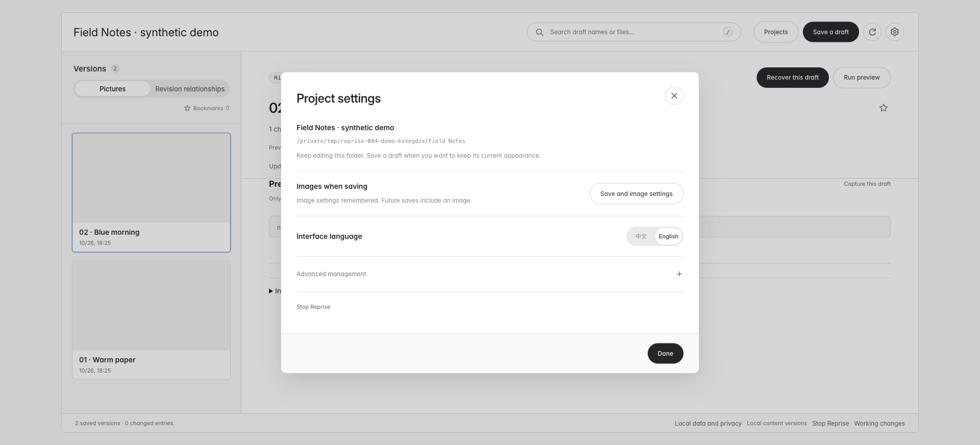Click the search magnifier icon
Image resolution: width=980 pixels, height=445 pixels.
(x=540, y=32)
